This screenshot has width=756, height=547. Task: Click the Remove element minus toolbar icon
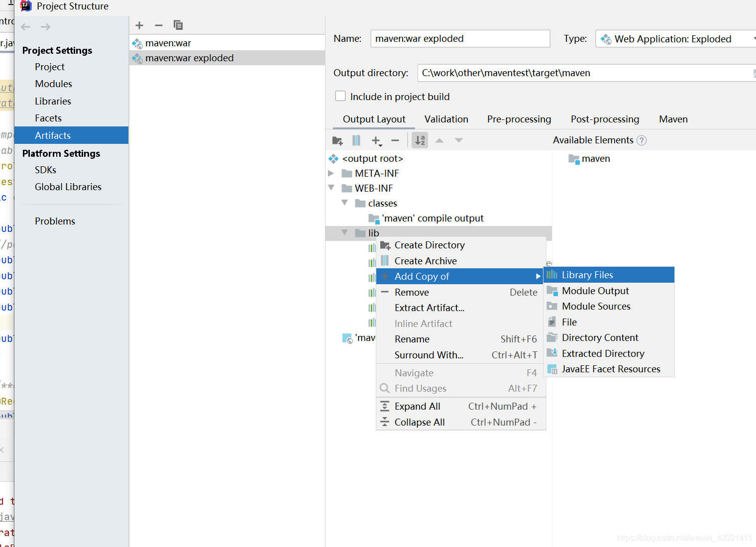pos(395,141)
